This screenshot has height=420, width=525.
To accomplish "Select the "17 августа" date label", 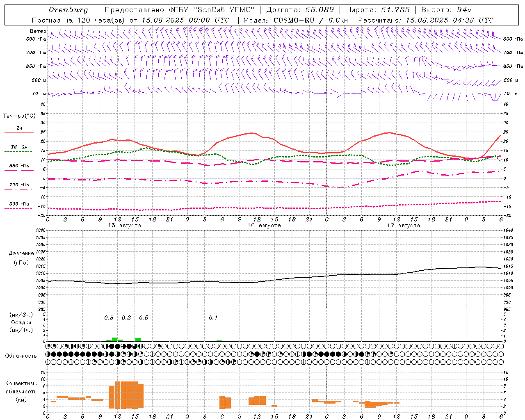I will tap(404, 226).
